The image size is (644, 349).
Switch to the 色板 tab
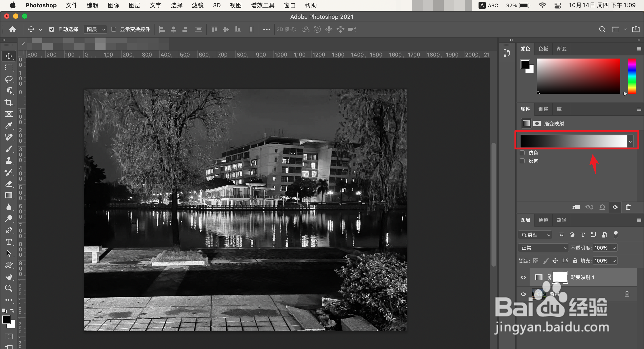(543, 49)
